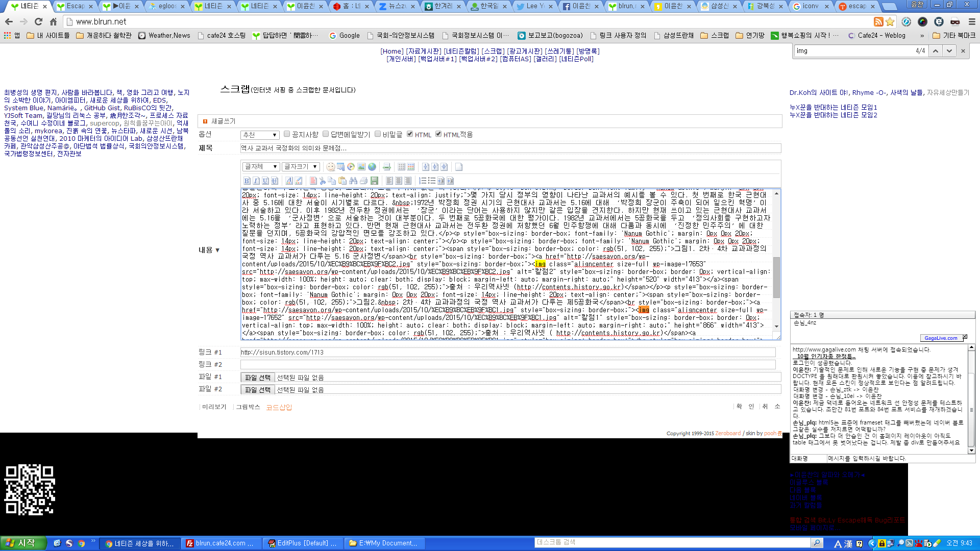980x551 pixels.
Task: Choose a file for 파일 #2
Action: tap(257, 389)
